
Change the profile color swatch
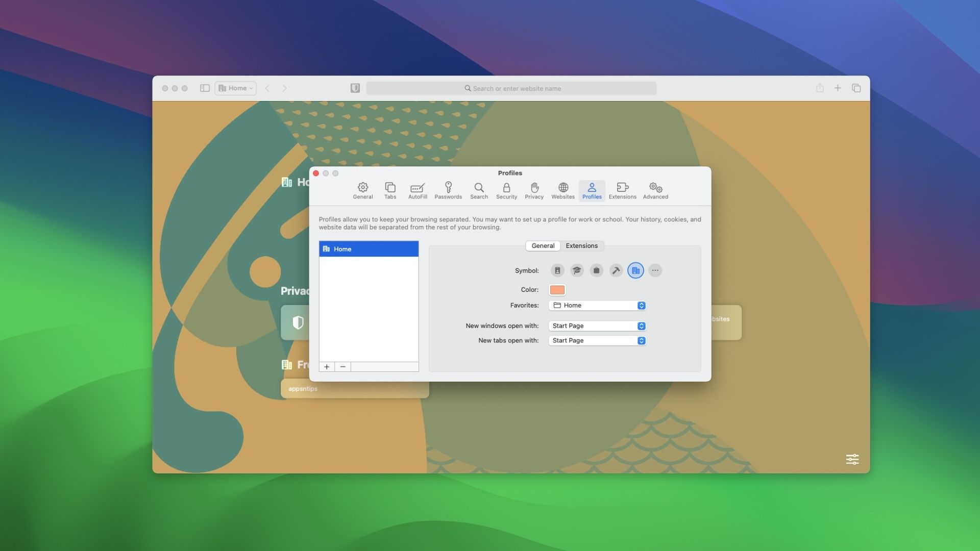click(557, 289)
